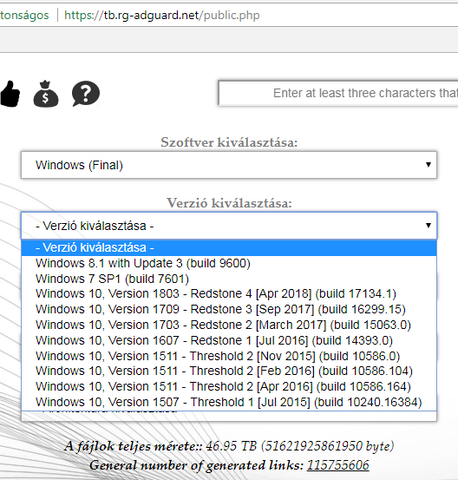The width and height of the screenshot is (458, 480).
Task: Choose Windows 7 SP1 (build 7601)
Action: click(229, 279)
